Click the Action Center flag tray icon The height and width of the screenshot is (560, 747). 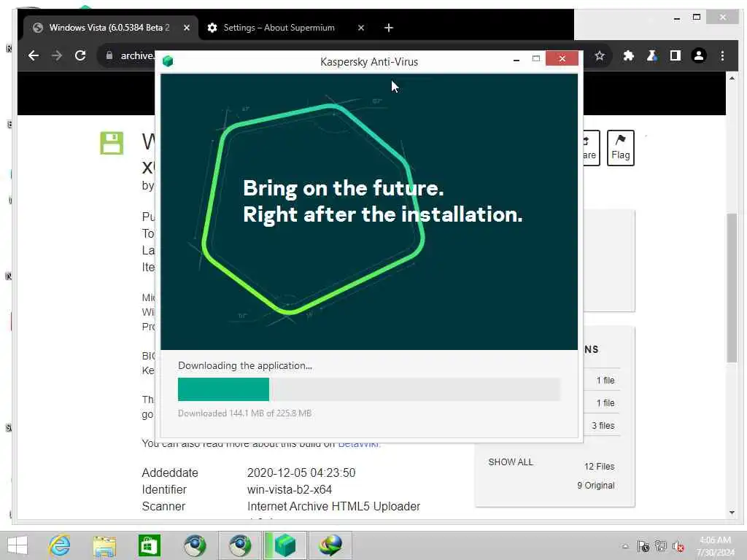click(643, 547)
